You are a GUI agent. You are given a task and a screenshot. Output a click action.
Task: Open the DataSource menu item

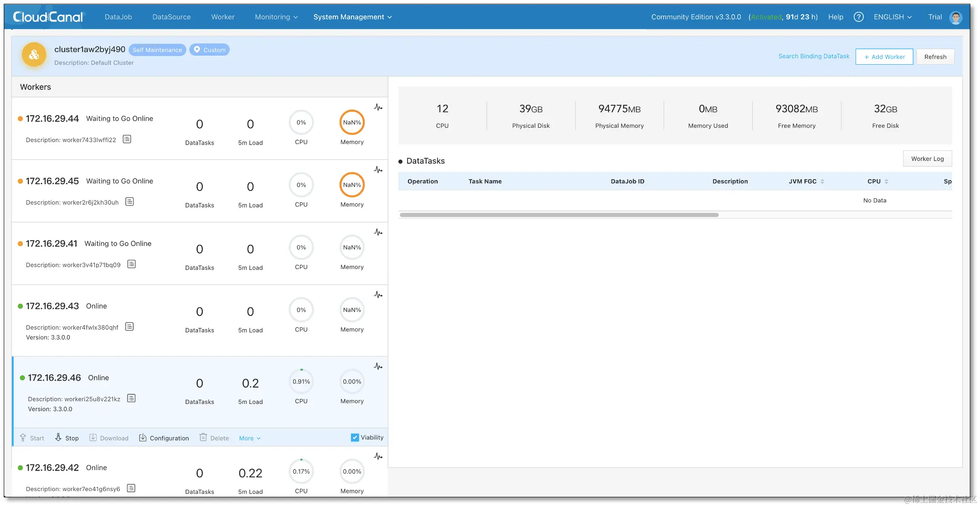tap(171, 17)
